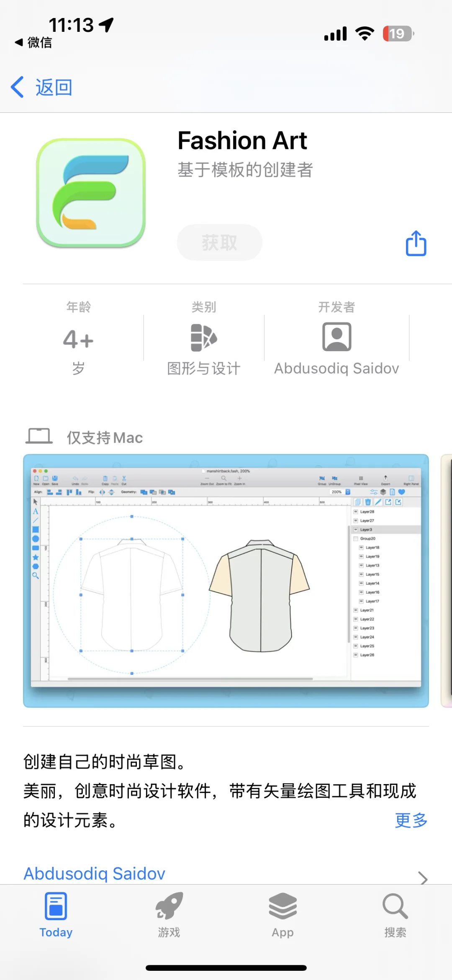This screenshot has width=452, height=980.
Task: Tap the 仅支持 Mac label
Action: point(105,437)
